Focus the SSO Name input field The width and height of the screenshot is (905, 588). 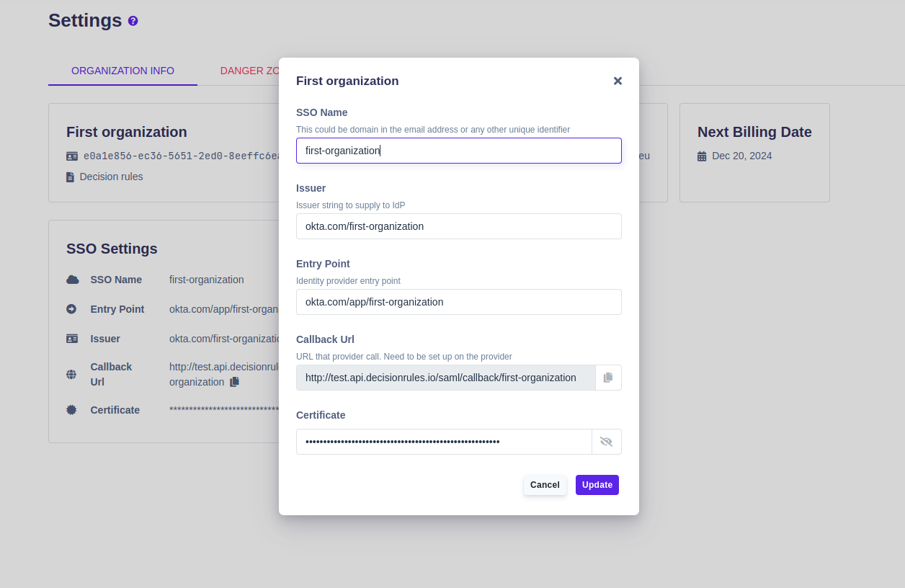pyautogui.click(x=459, y=151)
